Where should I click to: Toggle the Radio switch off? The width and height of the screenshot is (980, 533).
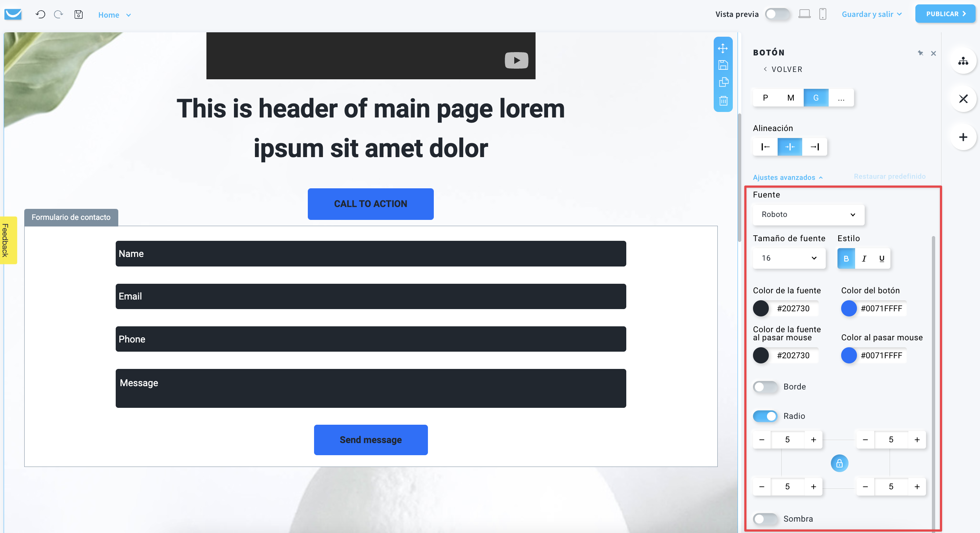765,415
